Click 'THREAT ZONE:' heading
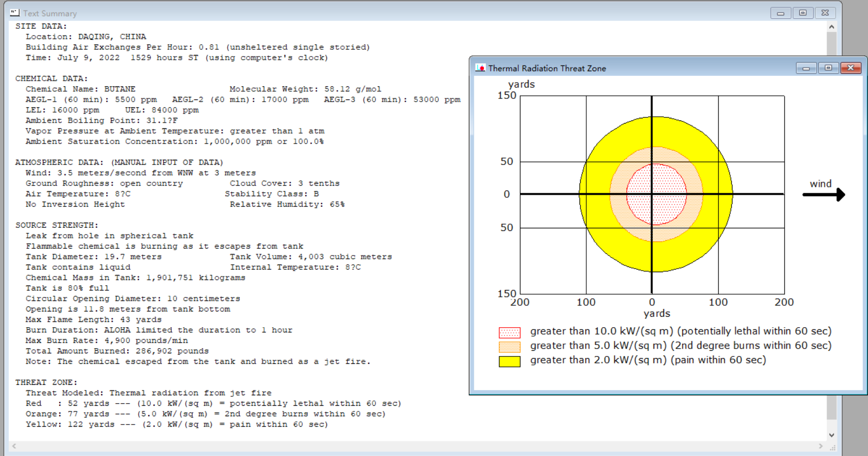Image resolution: width=868 pixels, height=456 pixels. point(46,382)
